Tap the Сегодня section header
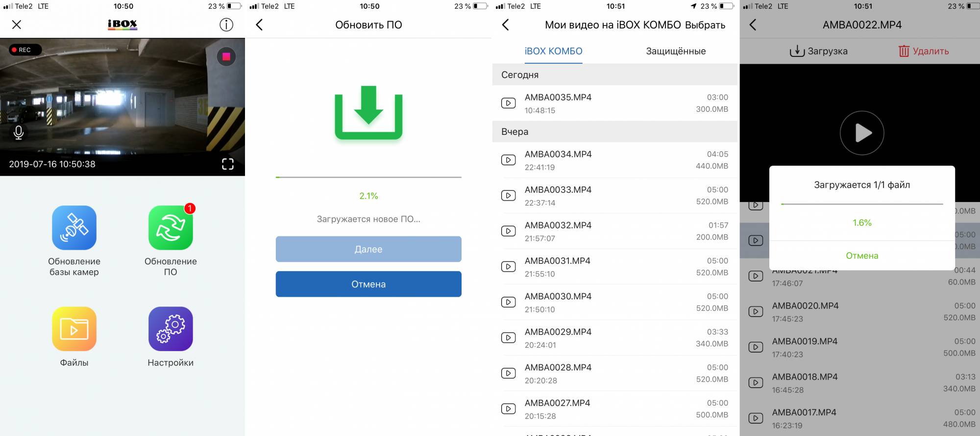This screenshot has height=436, width=980. click(615, 75)
